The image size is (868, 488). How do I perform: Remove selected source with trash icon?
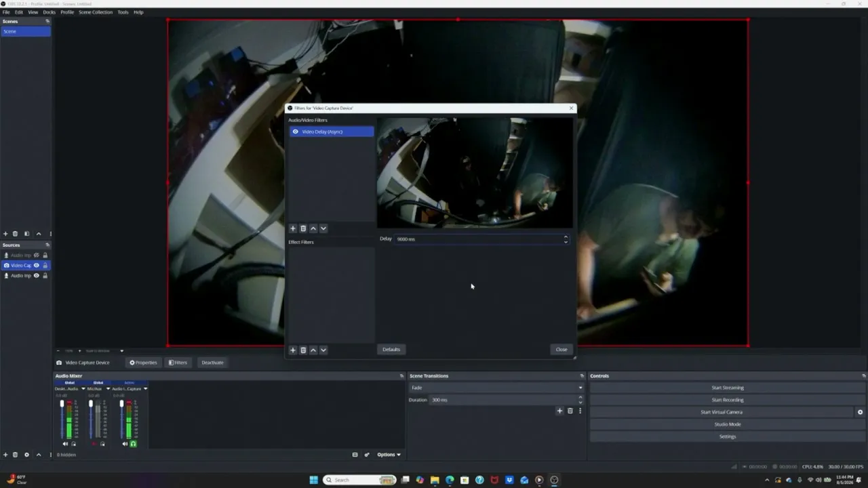click(15, 455)
